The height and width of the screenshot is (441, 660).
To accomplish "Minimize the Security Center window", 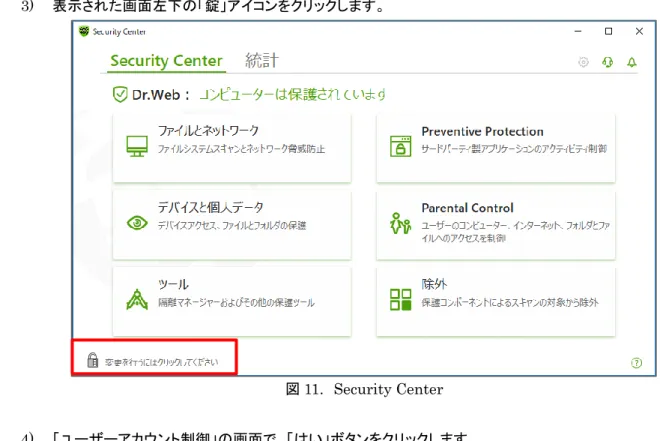I will [578, 31].
